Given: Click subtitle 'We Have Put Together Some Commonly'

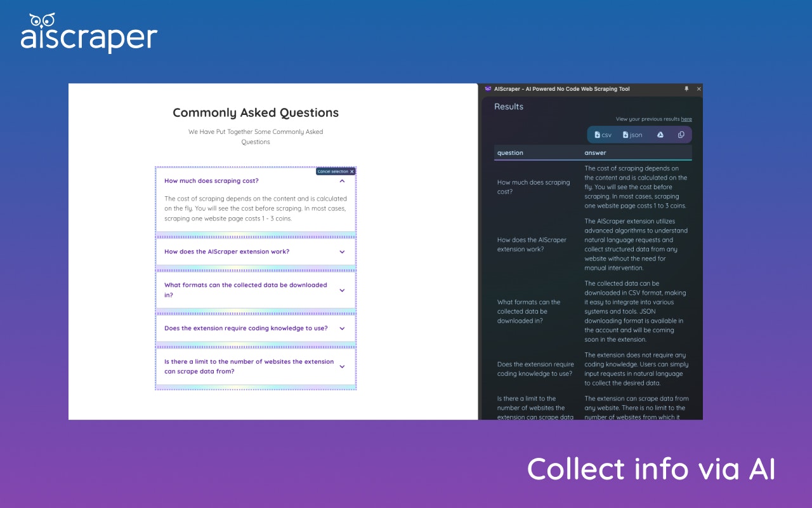Looking at the screenshot, I should point(256,137).
